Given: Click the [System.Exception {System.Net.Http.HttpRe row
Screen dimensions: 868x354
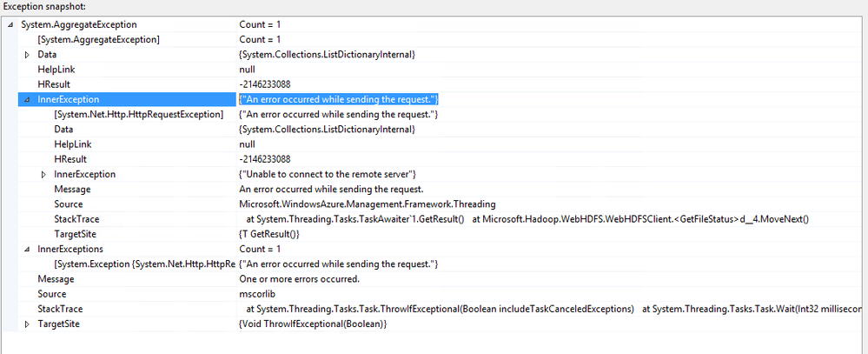Looking at the screenshot, I should 144,264.
